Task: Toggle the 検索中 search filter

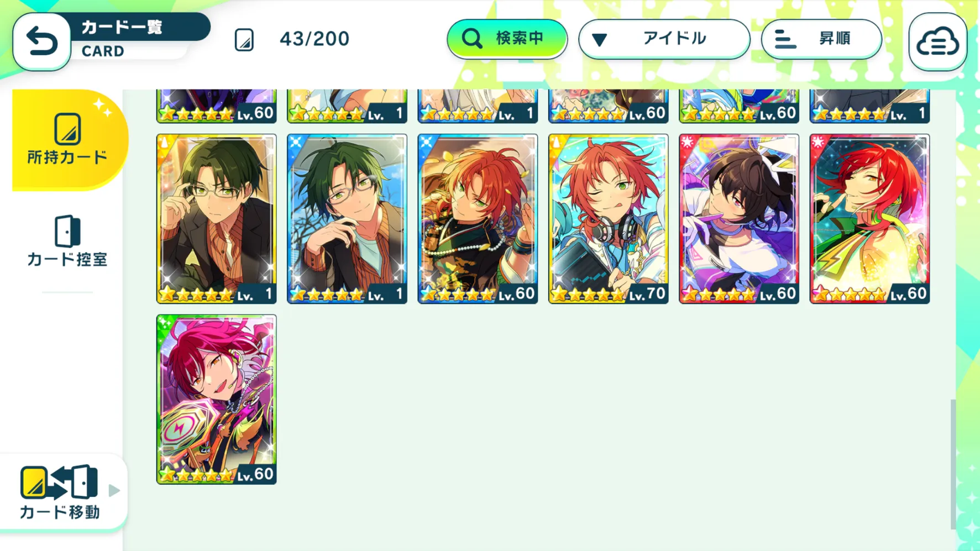Action: point(507,39)
